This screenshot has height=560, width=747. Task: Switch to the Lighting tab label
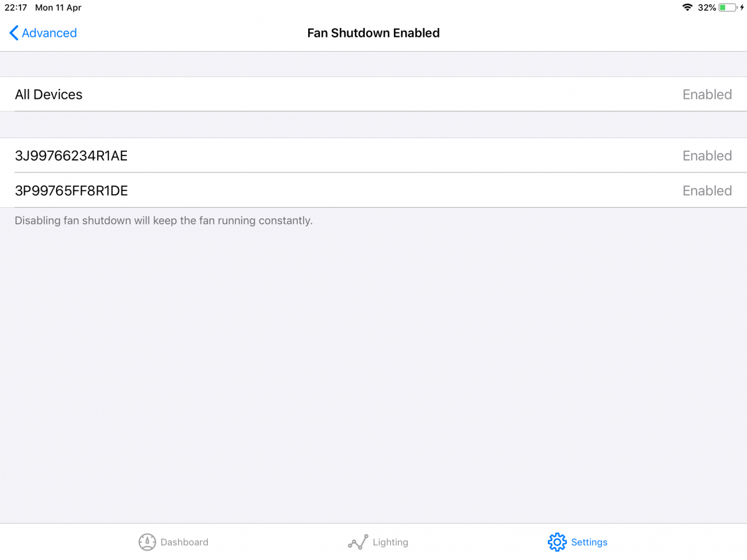390,542
